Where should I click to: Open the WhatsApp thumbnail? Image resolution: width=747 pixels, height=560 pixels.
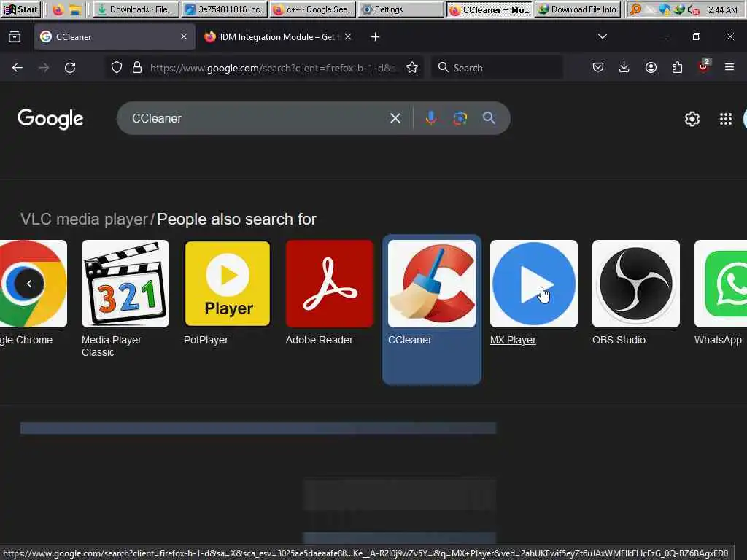721,284
